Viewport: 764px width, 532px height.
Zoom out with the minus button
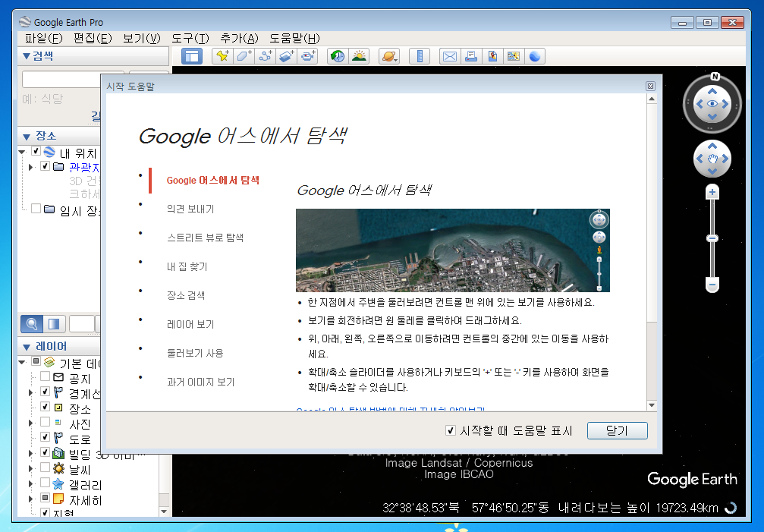point(712,285)
